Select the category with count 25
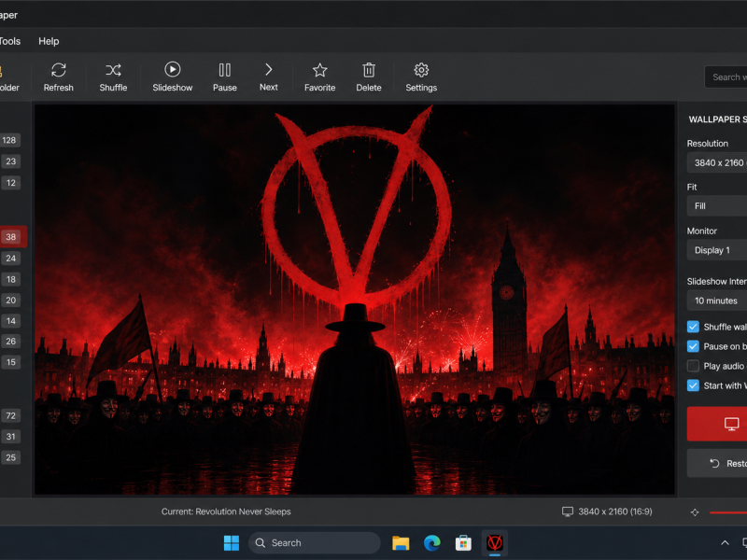The width and height of the screenshot is (747, 560). point(10,457)
